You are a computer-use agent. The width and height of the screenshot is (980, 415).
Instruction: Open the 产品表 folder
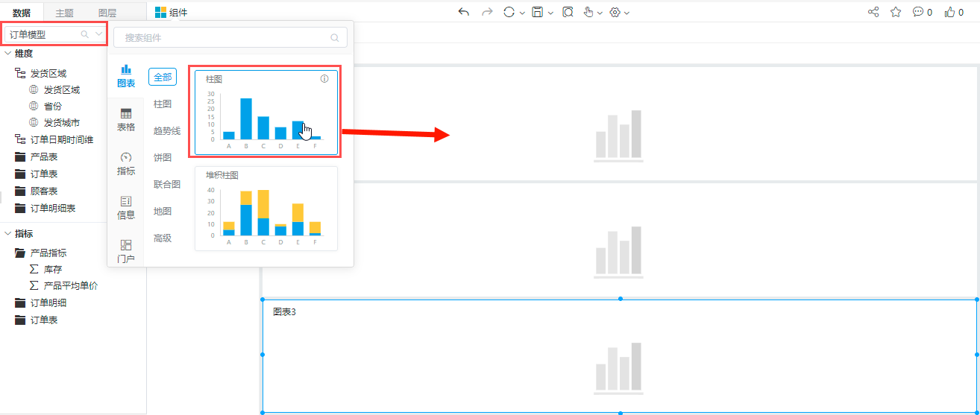pyautogui.click(x=43, y=157)
